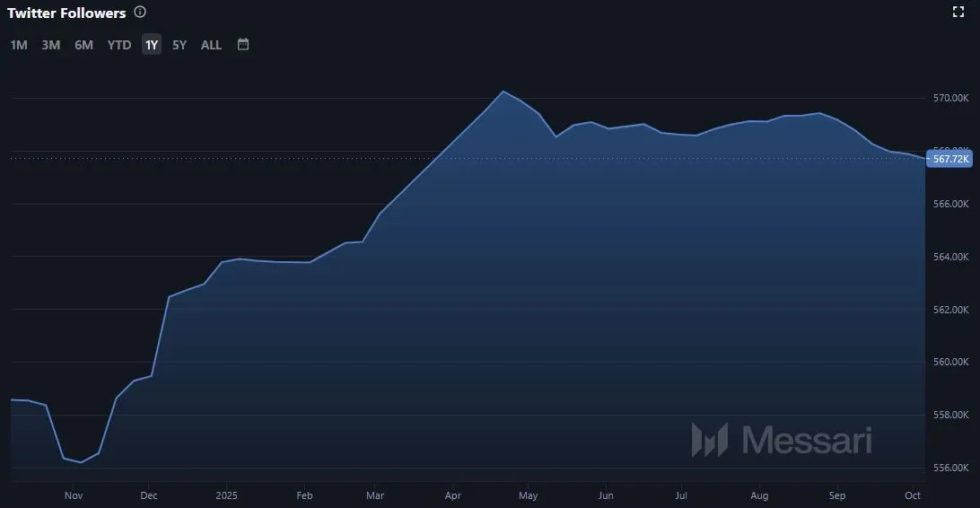
Task: Switch the chart to 5Y range
Action: [x=179, y=45]
